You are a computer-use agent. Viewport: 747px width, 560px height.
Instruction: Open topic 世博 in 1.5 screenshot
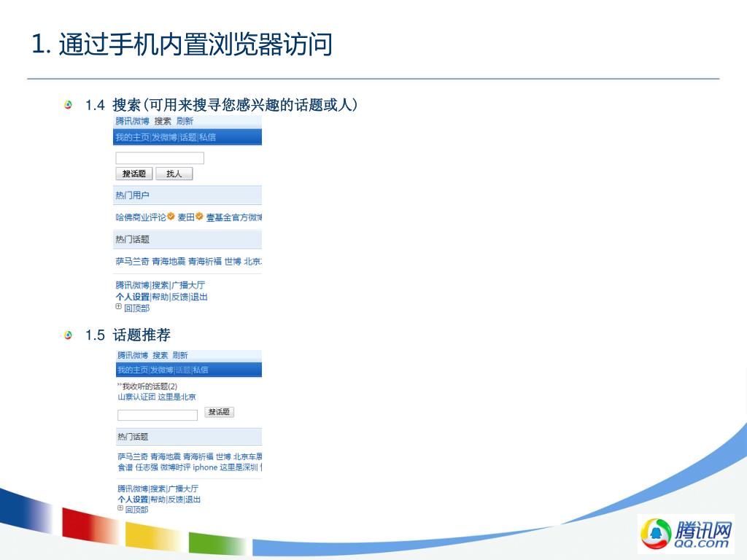[223, 456]
